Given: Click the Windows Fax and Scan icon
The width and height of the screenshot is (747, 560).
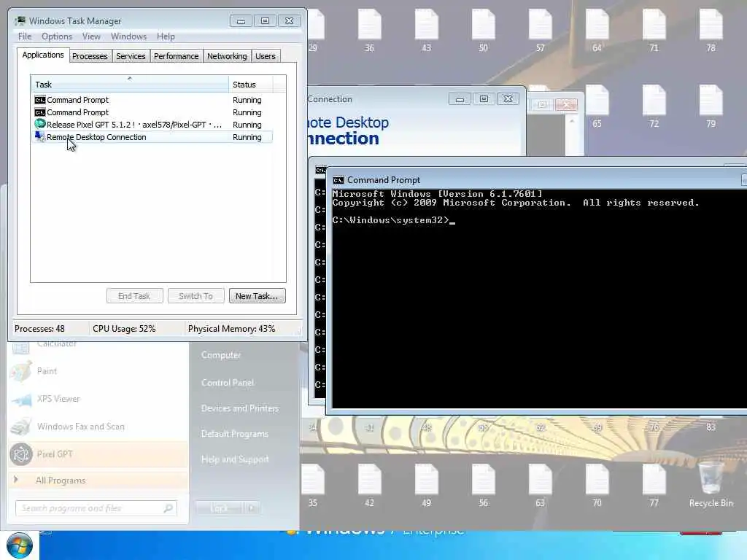Looking at the screenshot, I should [x=21, y=427].
